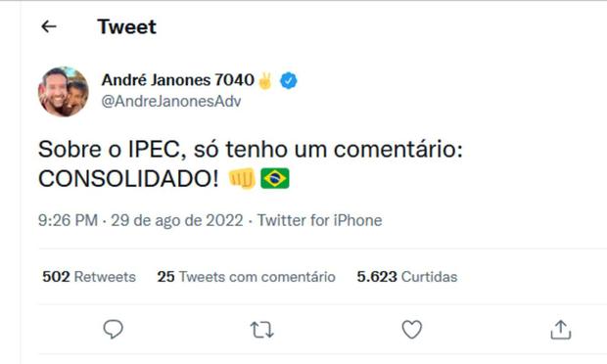Open the André Janones 7040 display name

pyautogui.click(x=177, y=80)
